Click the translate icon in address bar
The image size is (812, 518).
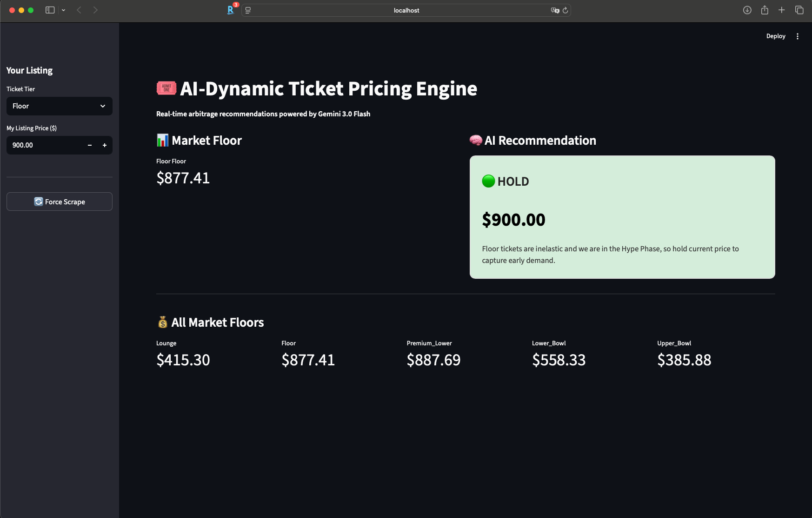[555, 10]
